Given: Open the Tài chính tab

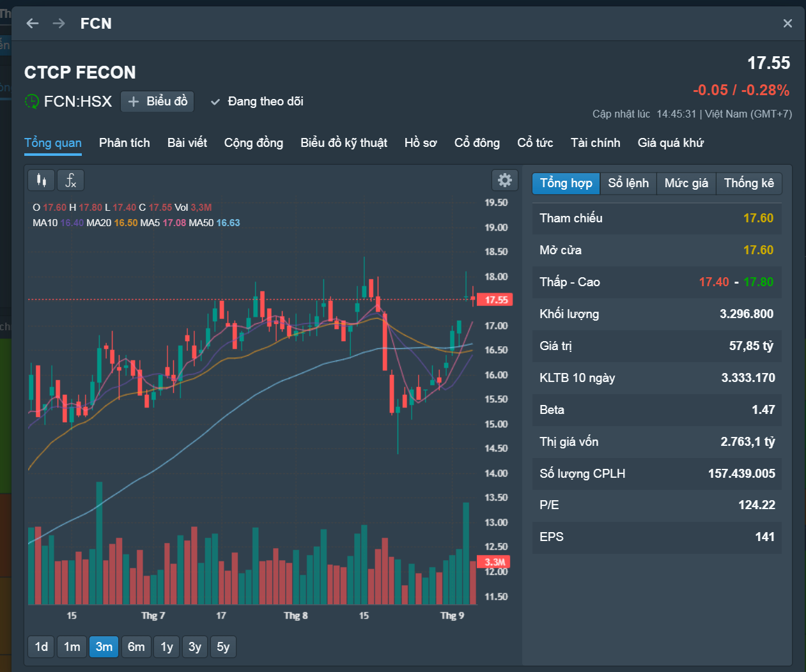Looking at the screenshot, I should click(x=595, y=143).
